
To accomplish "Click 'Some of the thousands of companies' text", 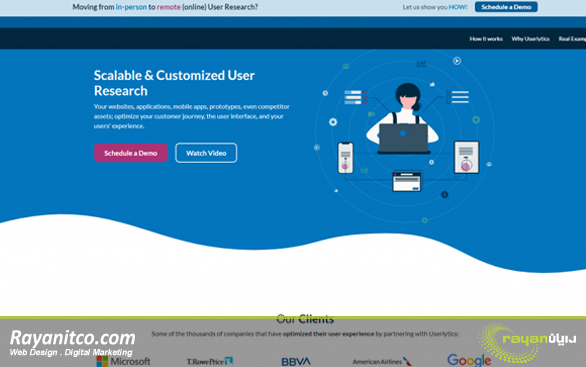I will coord(305,334).
